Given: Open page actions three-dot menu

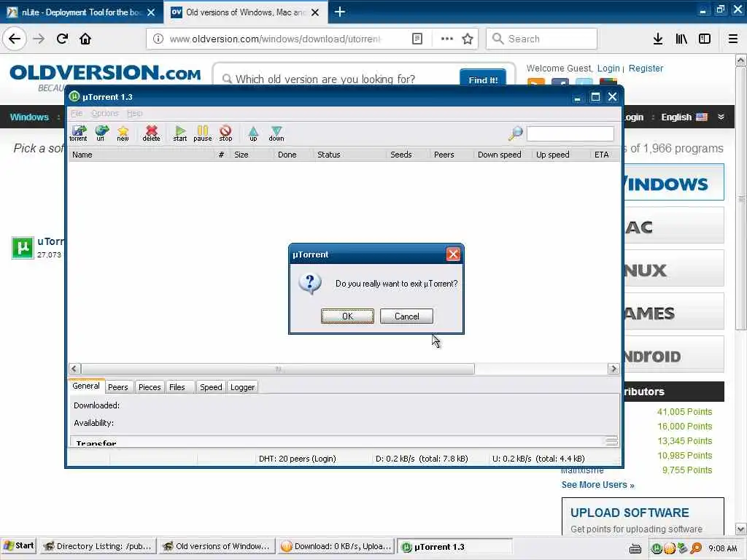Looking at the screenshot, I should [x=447, y=39].
